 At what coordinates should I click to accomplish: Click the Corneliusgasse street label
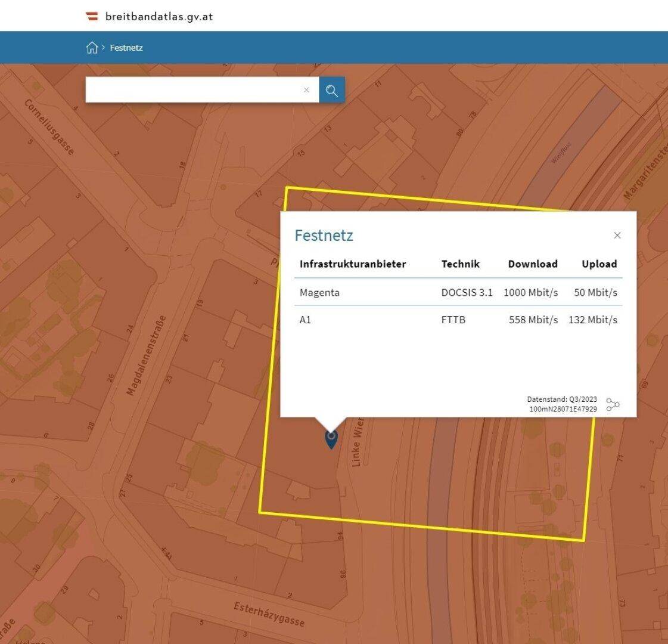point(49,127)
